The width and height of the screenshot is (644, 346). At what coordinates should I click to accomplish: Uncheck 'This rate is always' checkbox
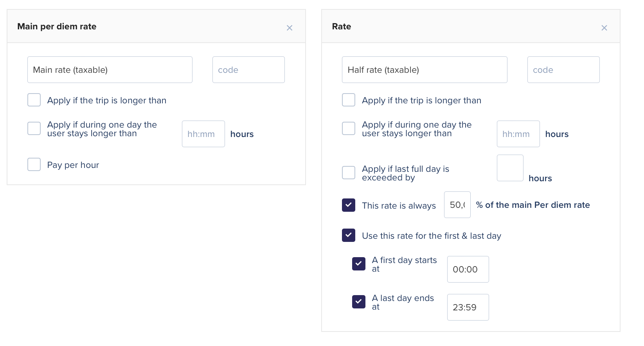pos(349,205)
